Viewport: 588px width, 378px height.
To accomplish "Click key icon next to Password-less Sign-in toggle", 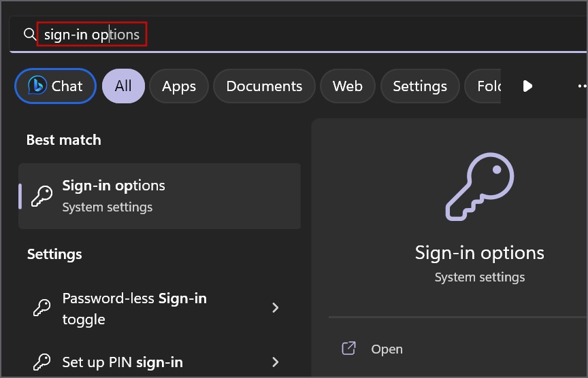I will (x=42, y=308).
